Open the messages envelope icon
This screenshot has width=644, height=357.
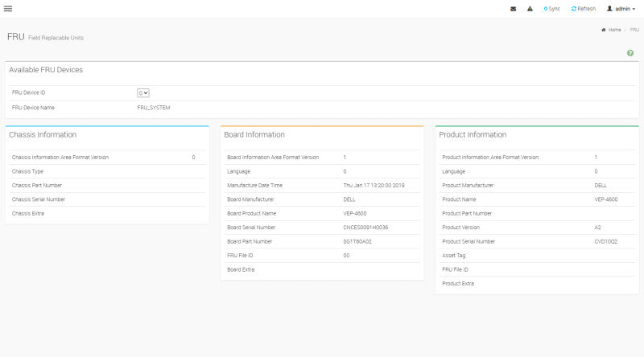513,9
